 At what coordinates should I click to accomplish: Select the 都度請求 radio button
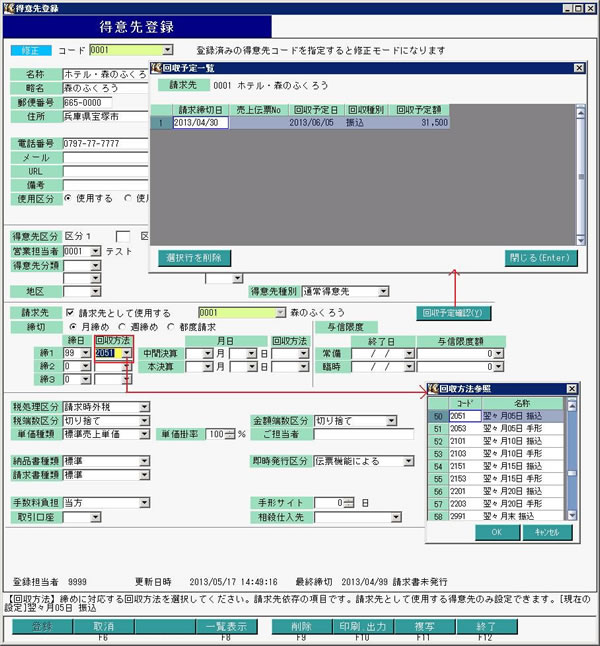[x=171, y=327]
